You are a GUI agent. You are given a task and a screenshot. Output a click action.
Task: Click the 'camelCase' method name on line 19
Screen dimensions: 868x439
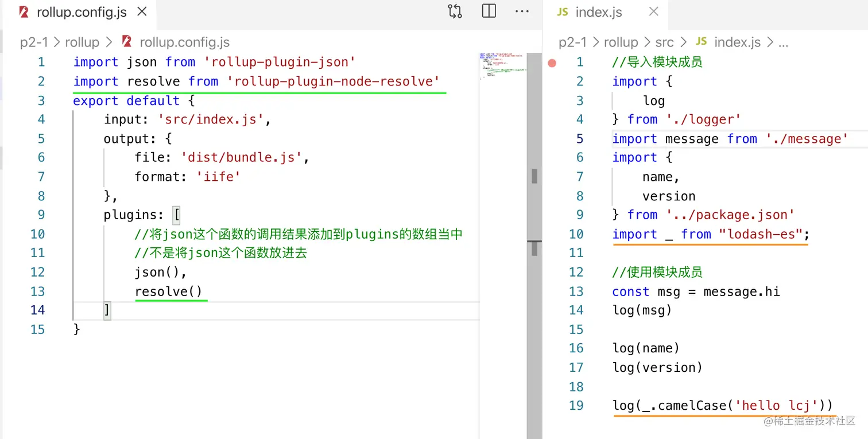692,406
